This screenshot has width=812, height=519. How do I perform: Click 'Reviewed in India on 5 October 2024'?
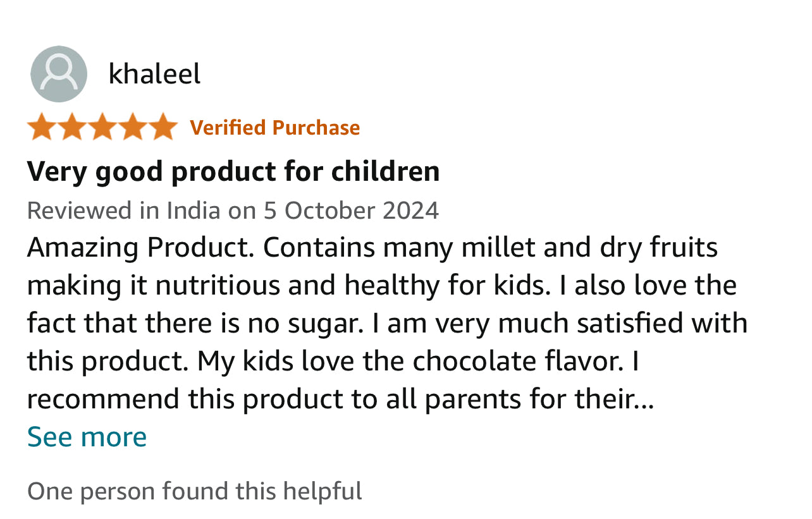(x=233, y=210)
